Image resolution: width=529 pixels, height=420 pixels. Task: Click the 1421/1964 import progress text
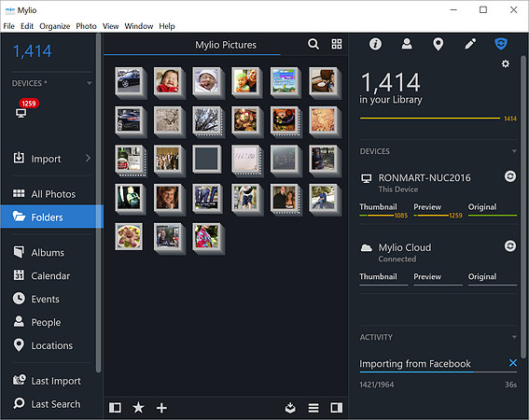[377, 385]
